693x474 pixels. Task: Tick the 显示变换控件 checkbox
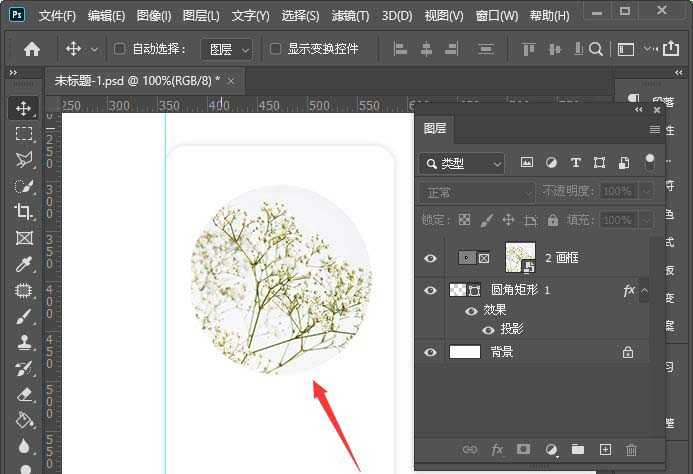(x=276, y=49)
